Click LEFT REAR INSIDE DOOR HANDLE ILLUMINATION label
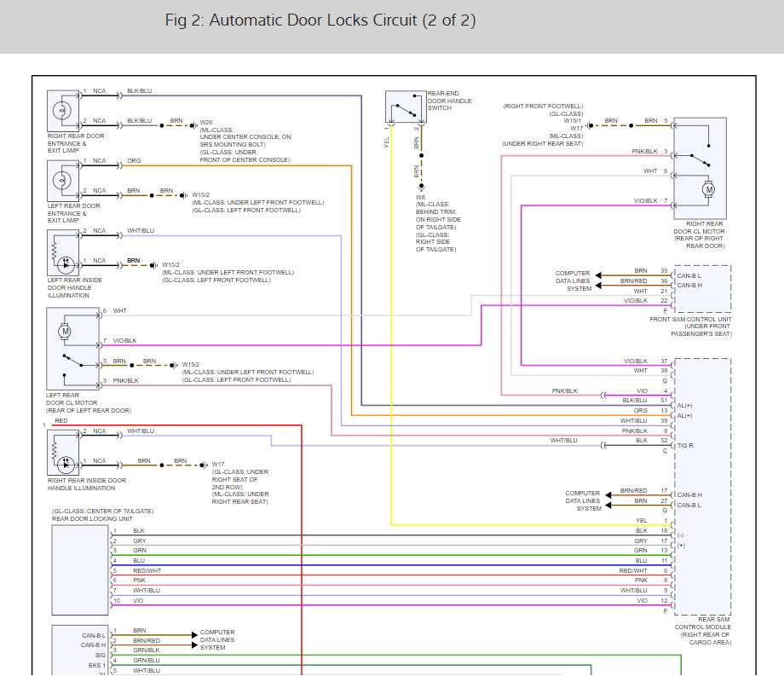784x688 pixels. [74, 287]
